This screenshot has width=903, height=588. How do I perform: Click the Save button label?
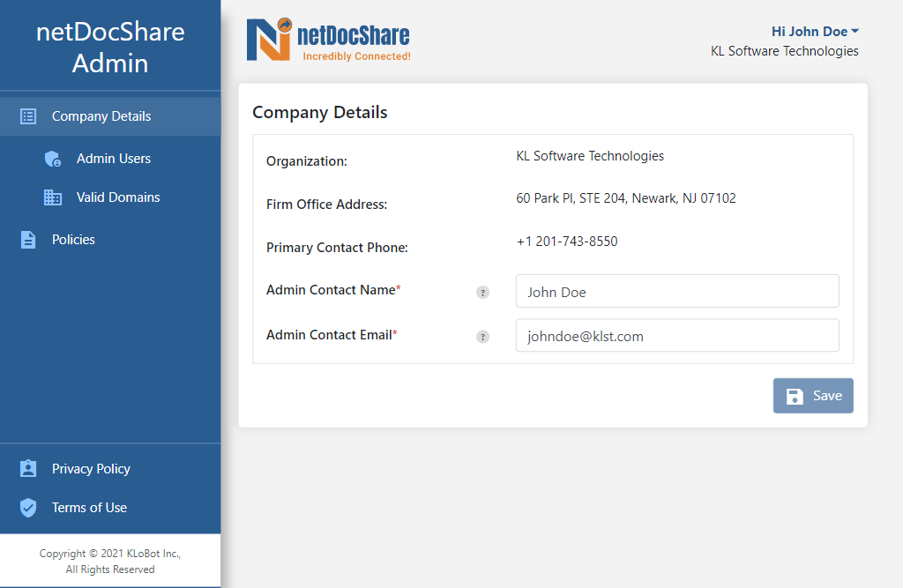pyautogui.click(x=827, y=396)
